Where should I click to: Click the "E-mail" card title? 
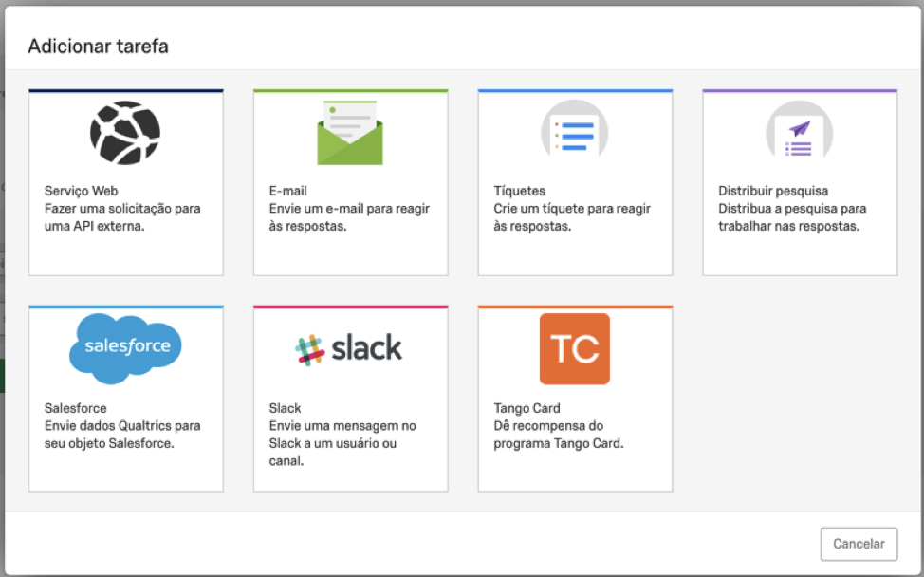point(287,191)
